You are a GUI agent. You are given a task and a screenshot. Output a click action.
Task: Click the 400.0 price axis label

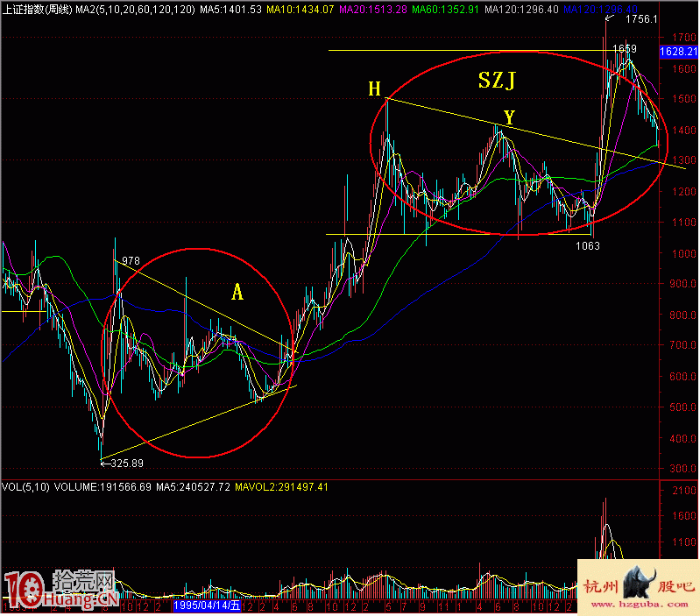pyautogui.click(x=683, y=439)
